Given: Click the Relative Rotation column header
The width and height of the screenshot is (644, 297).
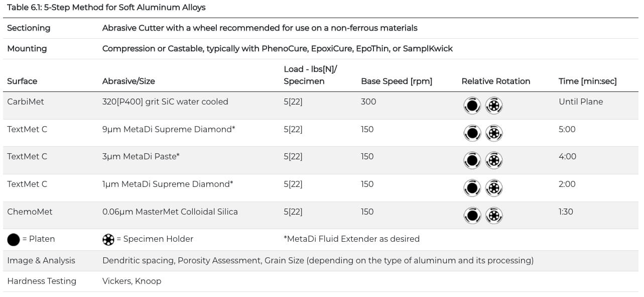Looking at the screenshot, I should coord(496,81).
